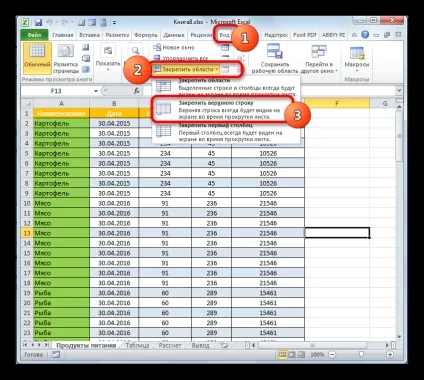Open the Закрепить области dropdown button
424x380 pixels.
click(x=186, y=69)
